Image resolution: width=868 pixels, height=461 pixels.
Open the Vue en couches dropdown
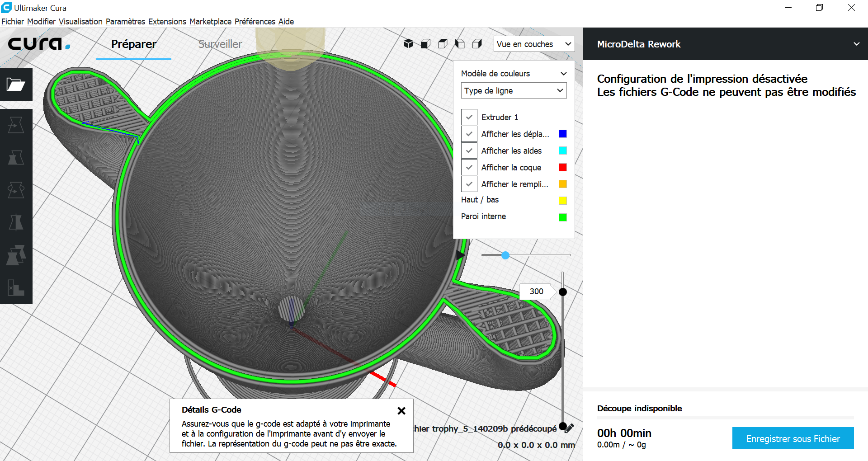point(534,44)
